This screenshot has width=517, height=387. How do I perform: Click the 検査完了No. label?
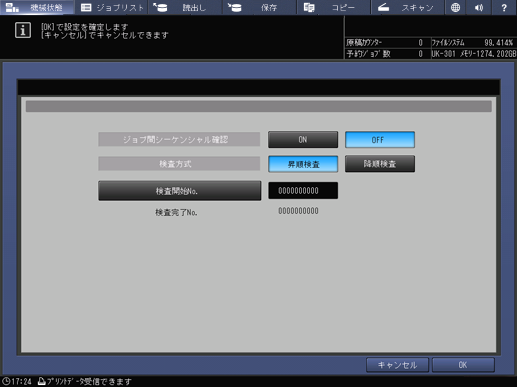point(176,212)
